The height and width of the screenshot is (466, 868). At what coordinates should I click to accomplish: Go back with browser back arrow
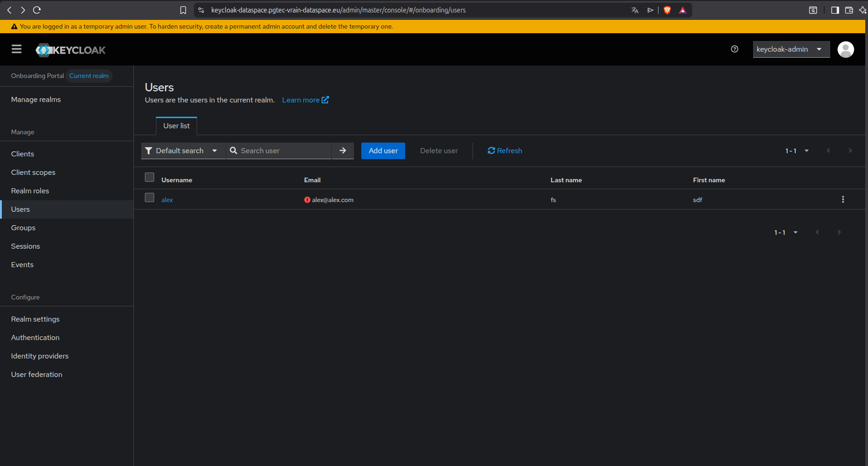tap(9, 10)
